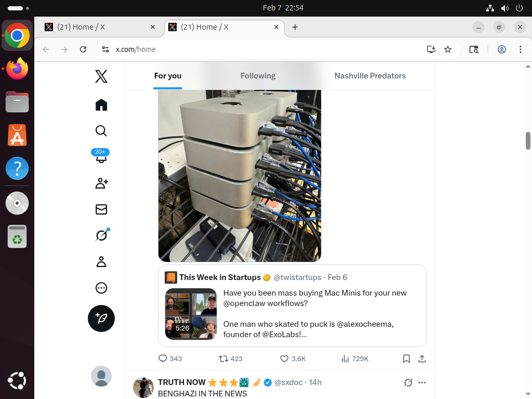Open Follow people icon in sidebar
The width and height of the screenshot is (532, 399).
pyautogui.click(x=101, y=183)
